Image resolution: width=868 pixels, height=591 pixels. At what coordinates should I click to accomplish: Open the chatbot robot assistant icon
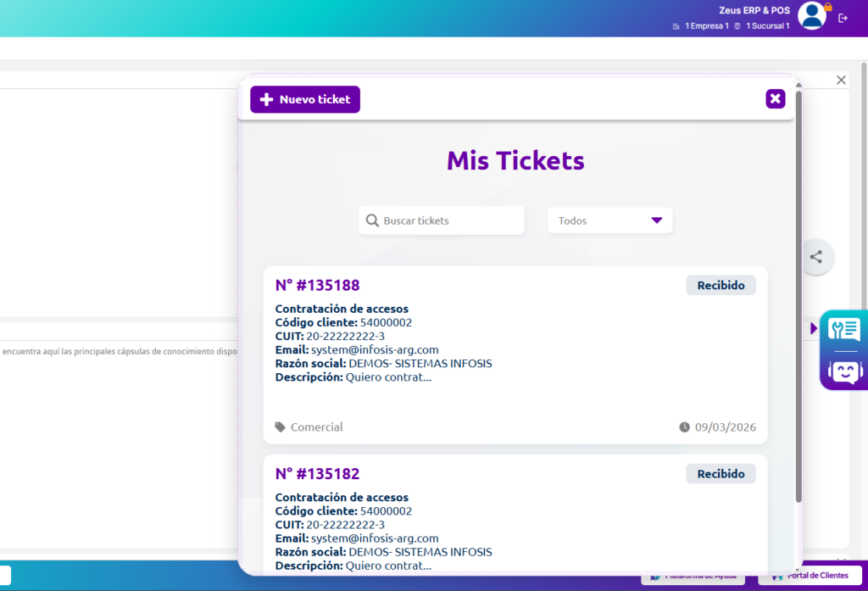(x=844, y=371)
